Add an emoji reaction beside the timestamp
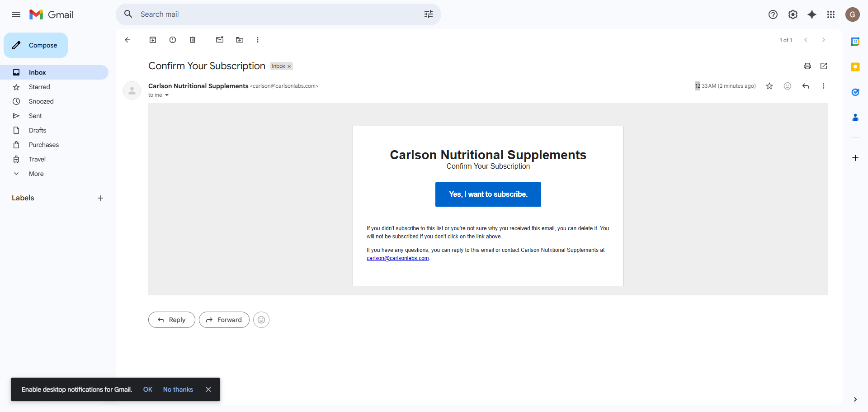868x412 pixels. click(788, 86)
